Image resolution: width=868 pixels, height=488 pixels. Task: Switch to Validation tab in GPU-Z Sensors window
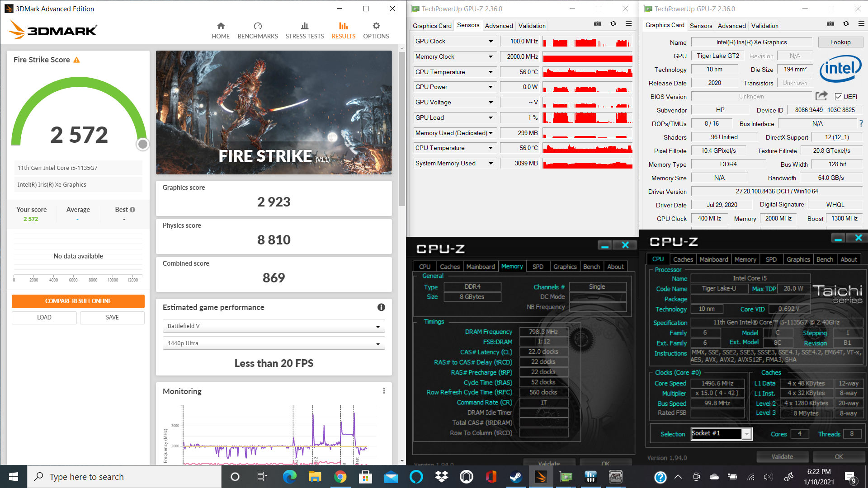click(532, 26)
